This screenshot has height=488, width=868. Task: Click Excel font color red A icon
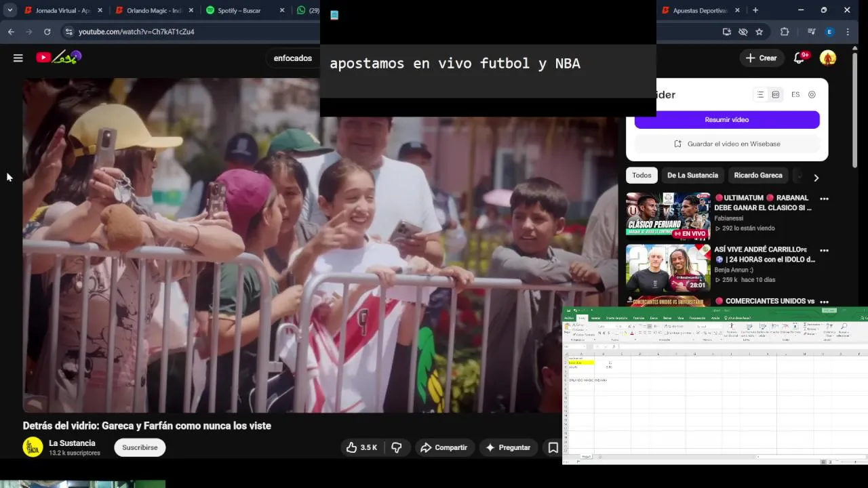[632, 333]
